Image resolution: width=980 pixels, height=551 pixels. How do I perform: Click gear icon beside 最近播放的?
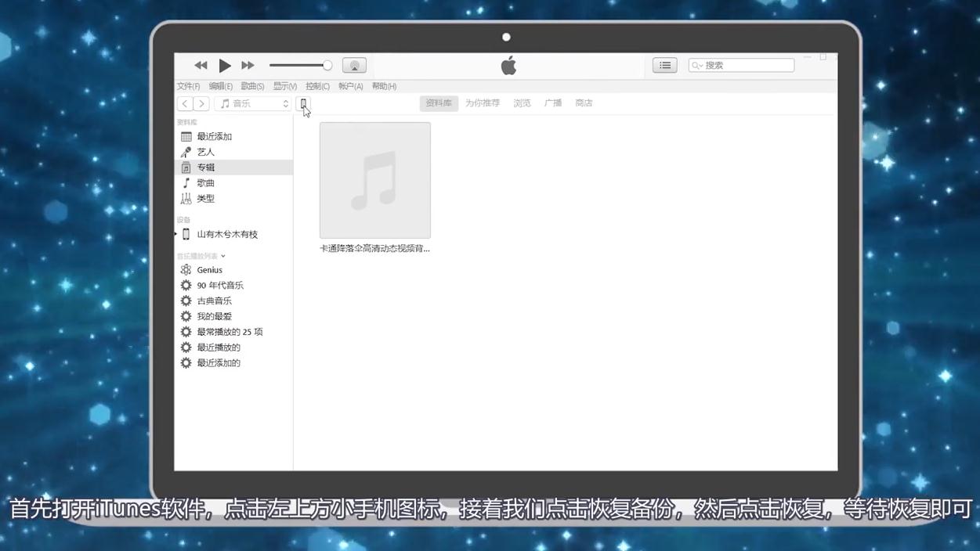[x=186, y=348]
